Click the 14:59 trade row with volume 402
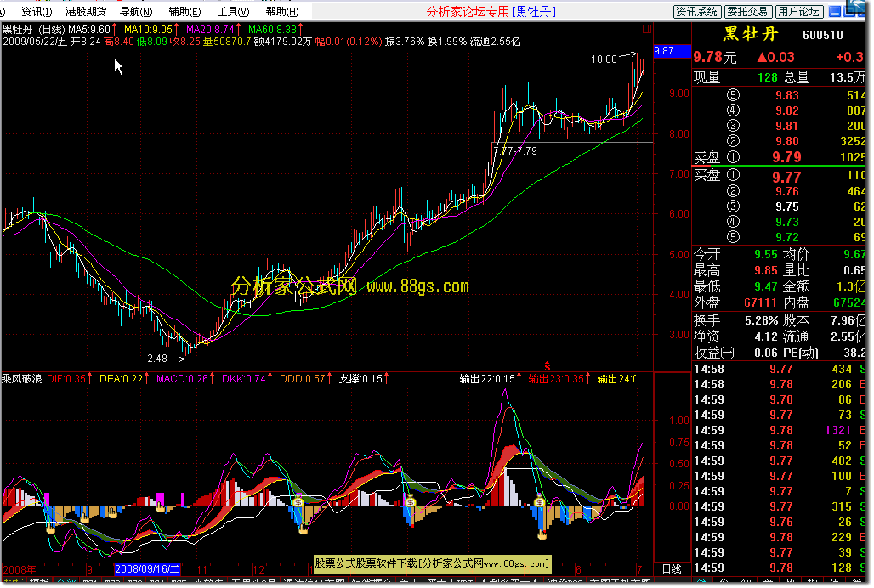 point(780,461)
